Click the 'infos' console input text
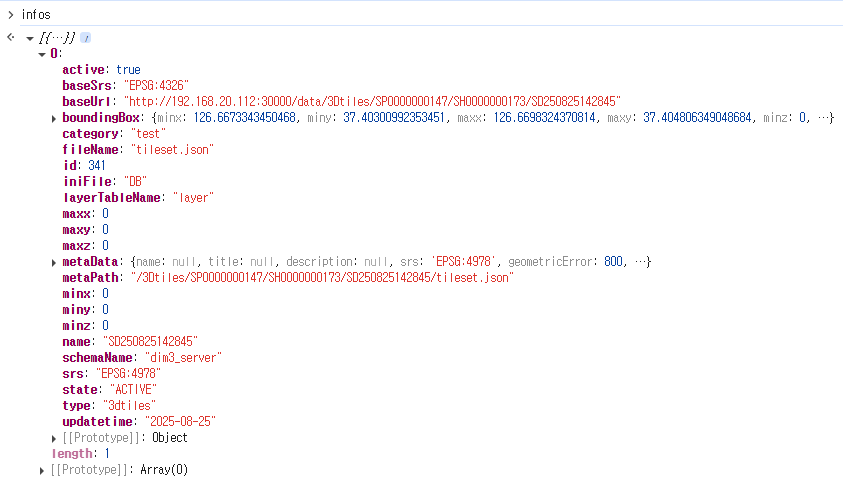 pyautogui.click(x=36, y=15)
